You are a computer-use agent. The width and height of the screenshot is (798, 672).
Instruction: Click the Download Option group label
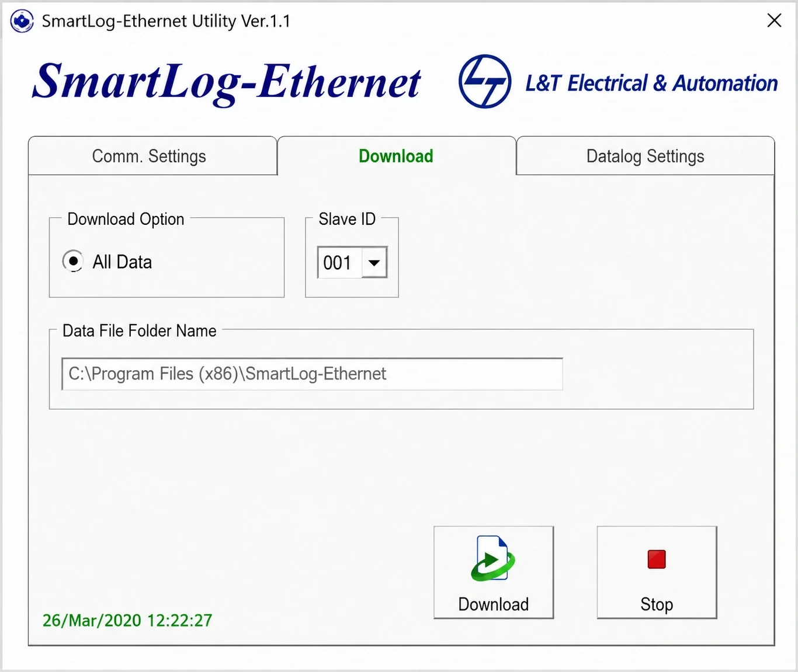[x=126, y=219]
